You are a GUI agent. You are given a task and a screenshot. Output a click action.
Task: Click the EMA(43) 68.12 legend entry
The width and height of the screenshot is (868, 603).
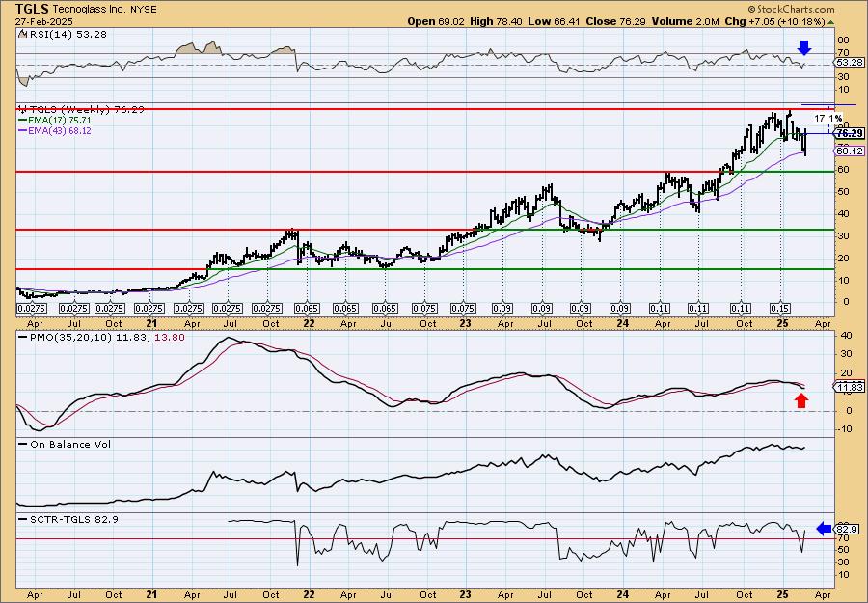[x=60, y=131]
